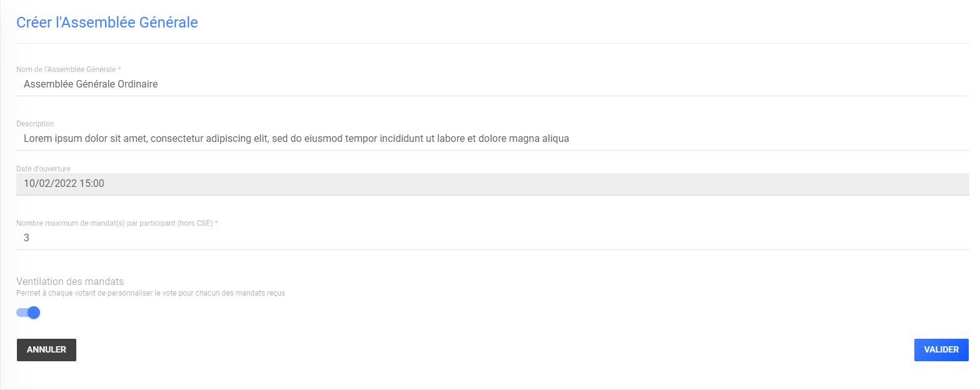This screenshot has height=390, width=980.
Task: Select the maximum mandats number field
Action: [x=493, y=238]
